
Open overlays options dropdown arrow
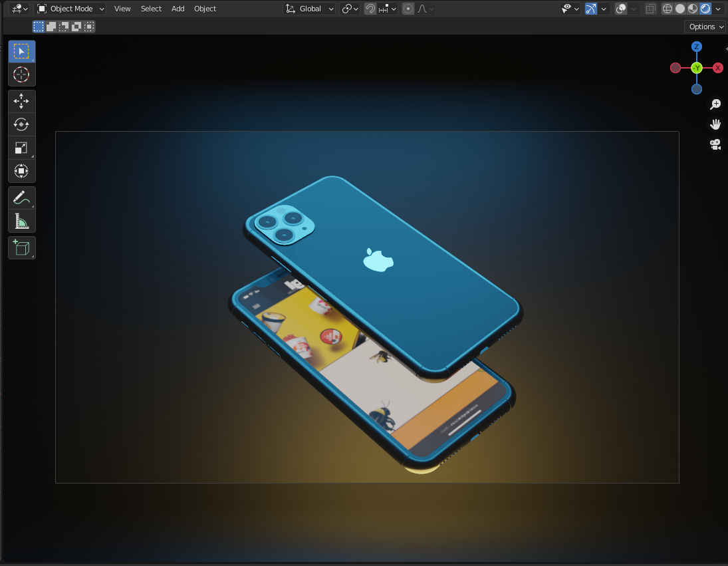click(x=634, y=9)
